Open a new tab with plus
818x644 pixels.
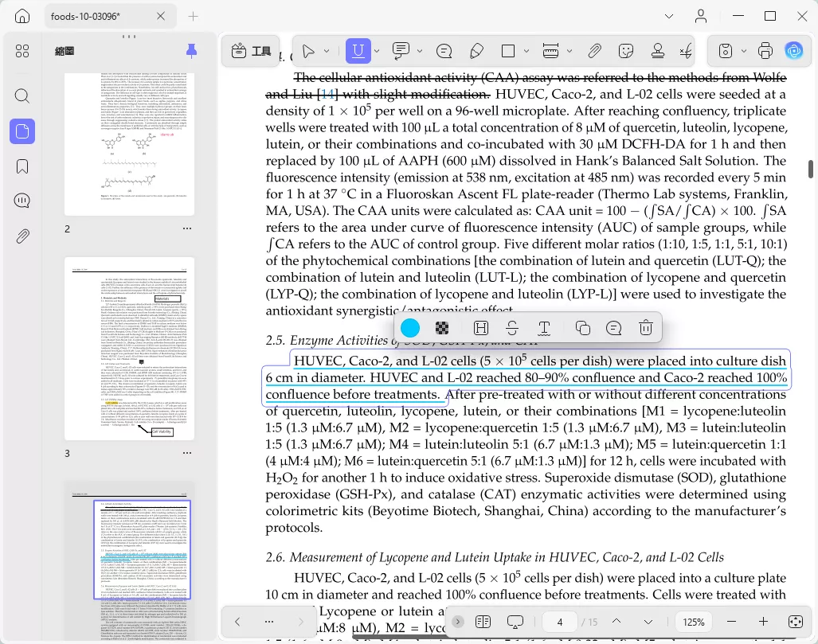point(193,17)
